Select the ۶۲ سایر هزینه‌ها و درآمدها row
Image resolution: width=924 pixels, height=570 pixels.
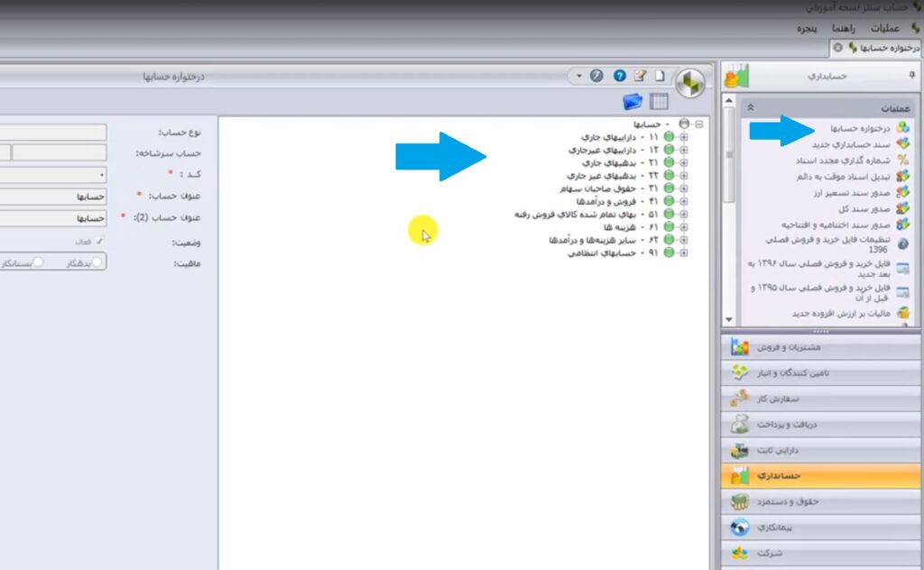click(604, 240)
